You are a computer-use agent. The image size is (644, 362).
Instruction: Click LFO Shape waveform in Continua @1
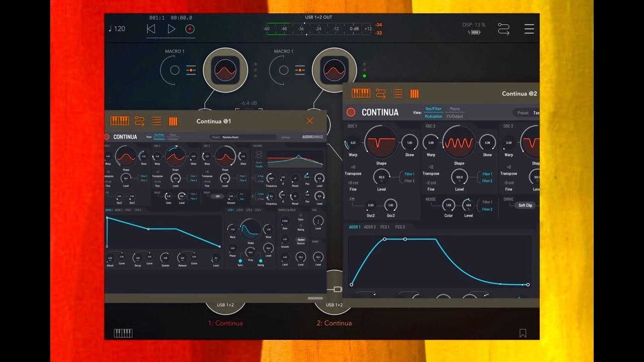click(x=251, y=229)
